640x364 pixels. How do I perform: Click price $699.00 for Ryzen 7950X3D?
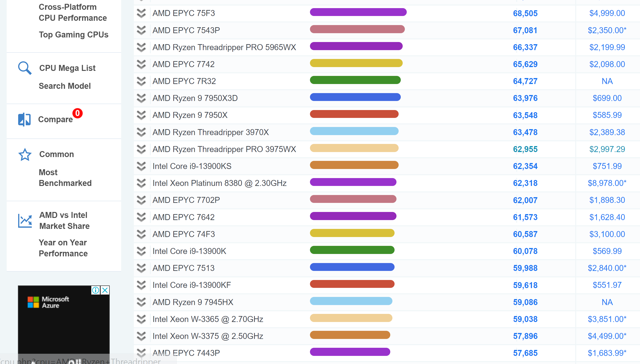[607, 98]
